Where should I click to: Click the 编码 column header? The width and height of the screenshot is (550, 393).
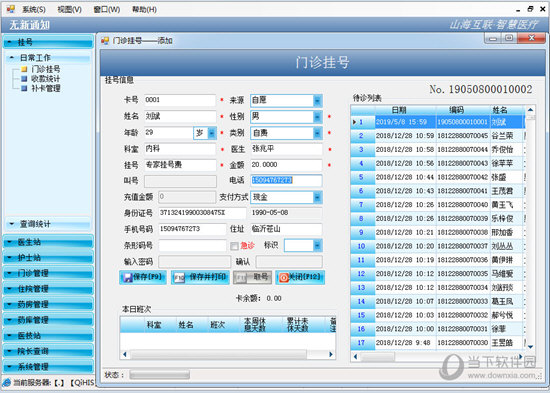tap(463, 110)
